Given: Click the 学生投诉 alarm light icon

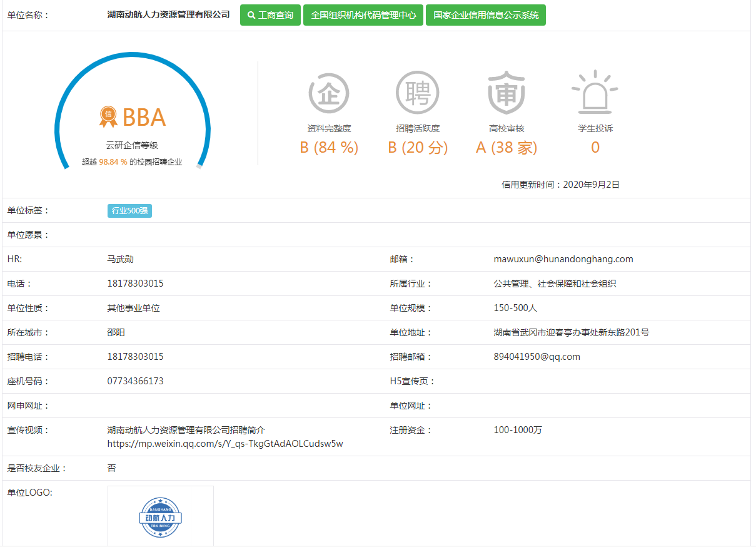Looking at the screenshot, I should click(595, 93).
